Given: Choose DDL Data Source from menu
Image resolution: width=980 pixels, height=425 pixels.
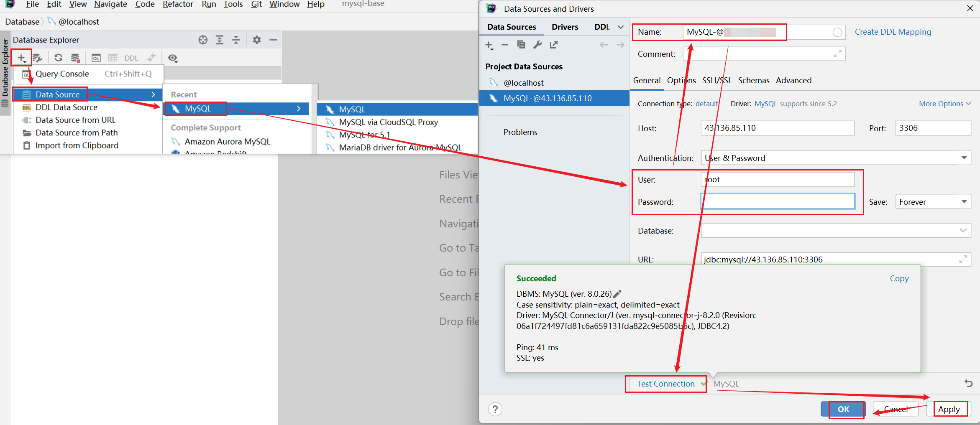Looking at the screenshot, I should click(88, 107).
